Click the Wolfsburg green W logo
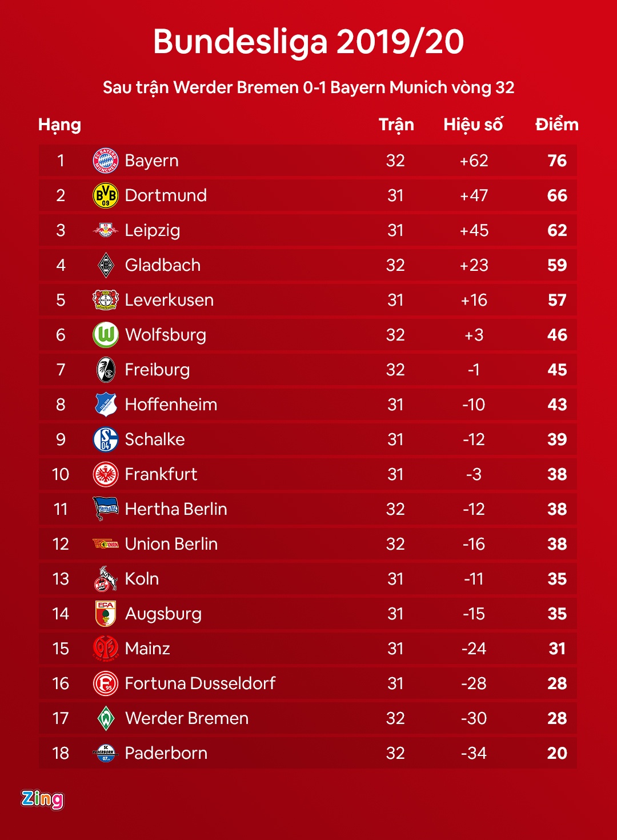617x840 pixels. click(x=106, y=335)
